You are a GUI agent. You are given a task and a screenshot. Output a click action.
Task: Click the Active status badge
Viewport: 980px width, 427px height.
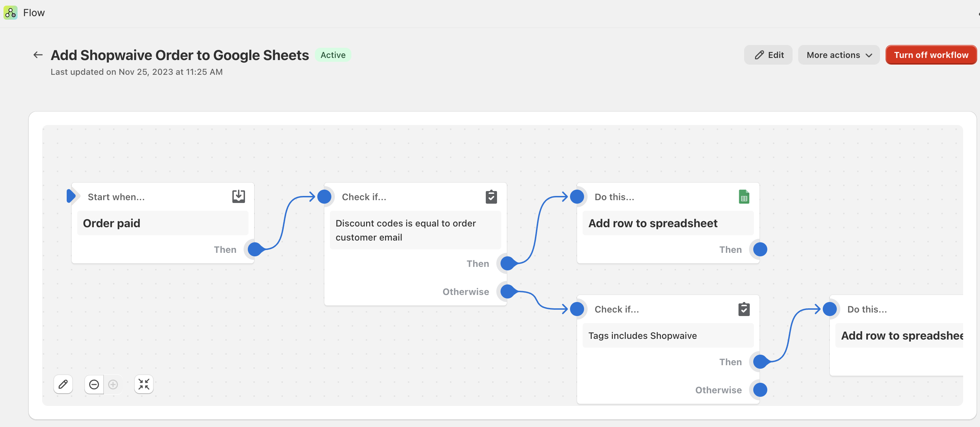click(x=333, y=55)
